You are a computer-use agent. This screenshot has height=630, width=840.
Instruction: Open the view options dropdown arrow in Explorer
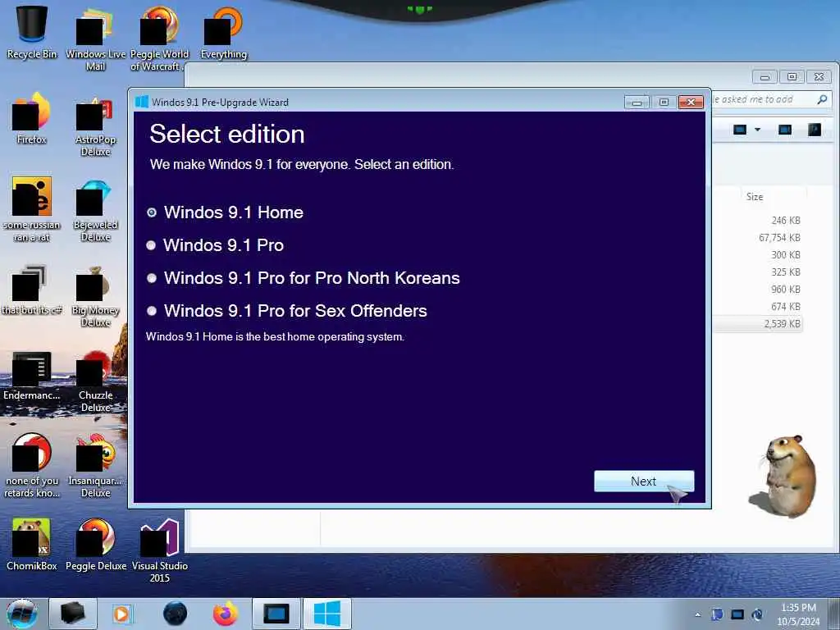pyautogui.click(x=757, y=130)
